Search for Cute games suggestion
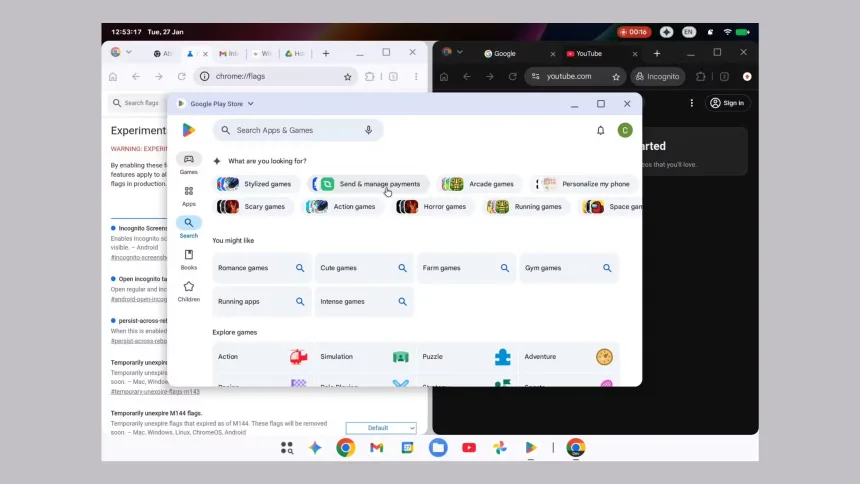Viewport: 860px width, 484px height. (364, 268)
